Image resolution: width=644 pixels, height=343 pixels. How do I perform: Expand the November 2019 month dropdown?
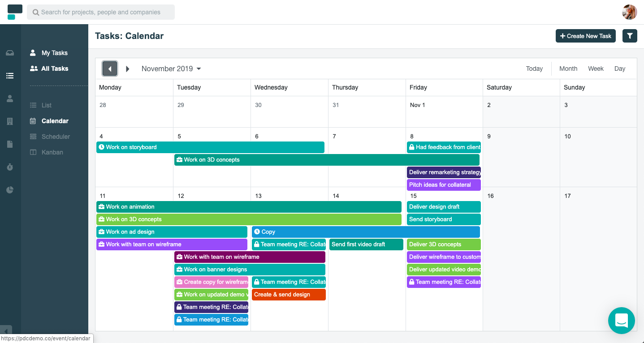171,69
